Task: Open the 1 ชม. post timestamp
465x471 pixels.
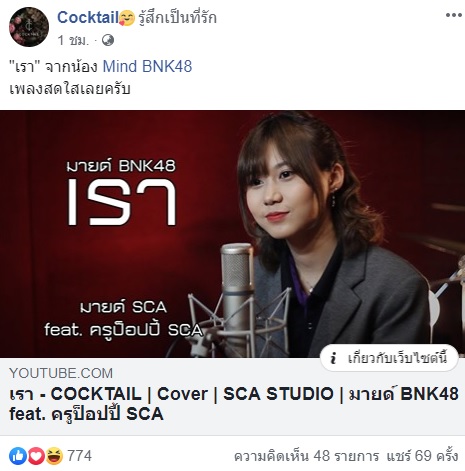Action: coord(73,40)
